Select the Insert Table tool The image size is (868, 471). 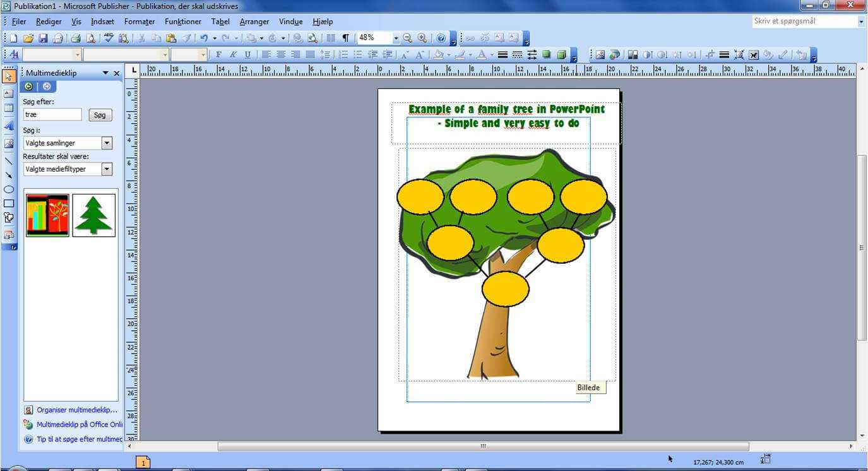click(x=9, y=108)
